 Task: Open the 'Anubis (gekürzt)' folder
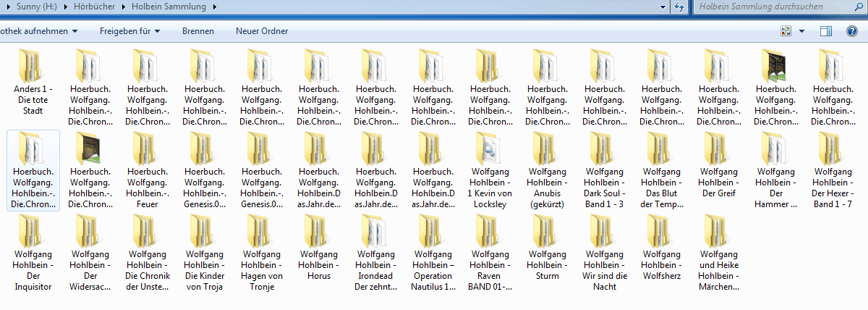pos(548,171)
